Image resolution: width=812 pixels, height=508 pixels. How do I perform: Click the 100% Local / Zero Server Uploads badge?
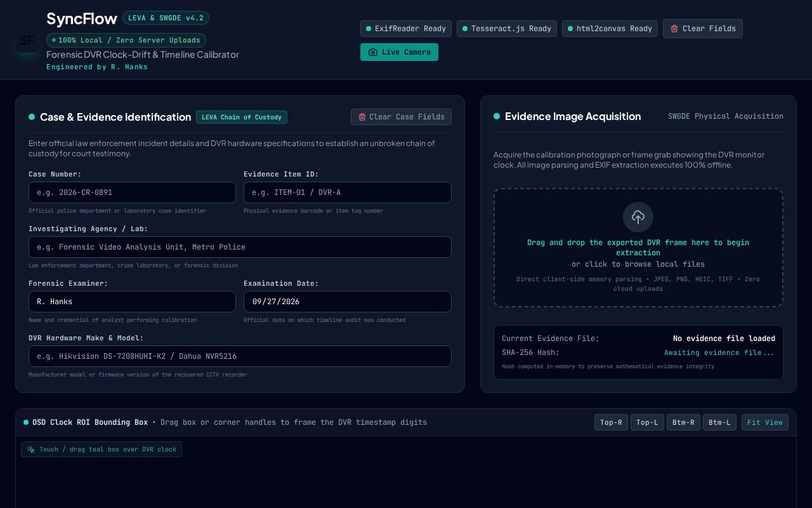[126, 40]
